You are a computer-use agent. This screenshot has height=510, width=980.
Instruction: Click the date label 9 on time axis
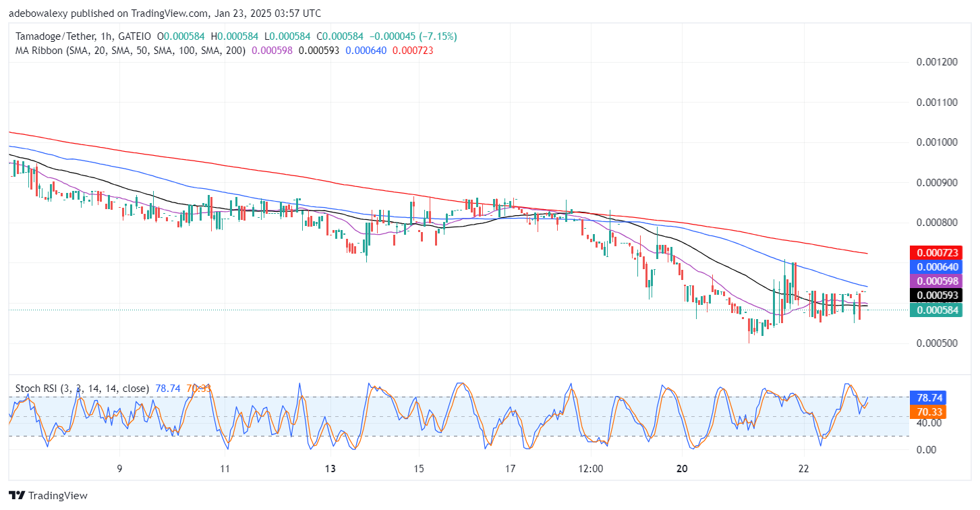pyautogui.click(x=119, y=469)
